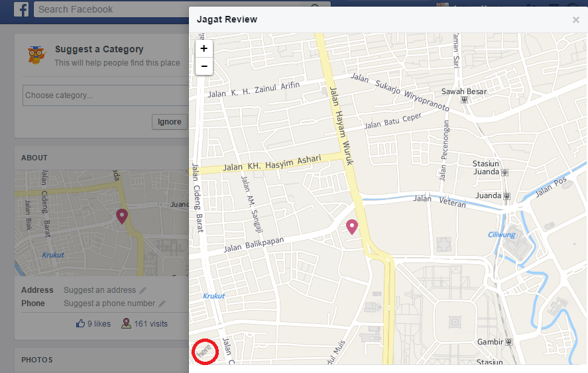588x373 pixels.
Task: Open the 161 visits link
Action: click(144, 324)
